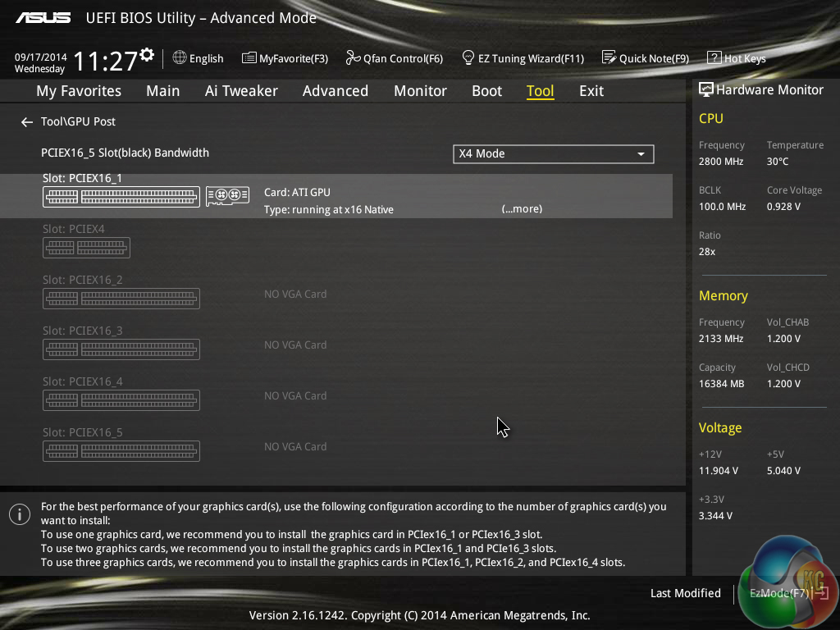Image resolution: width=840 pixels, height=630 pixels.
Task: Click the Last Modified button
Action: [685, 593]
